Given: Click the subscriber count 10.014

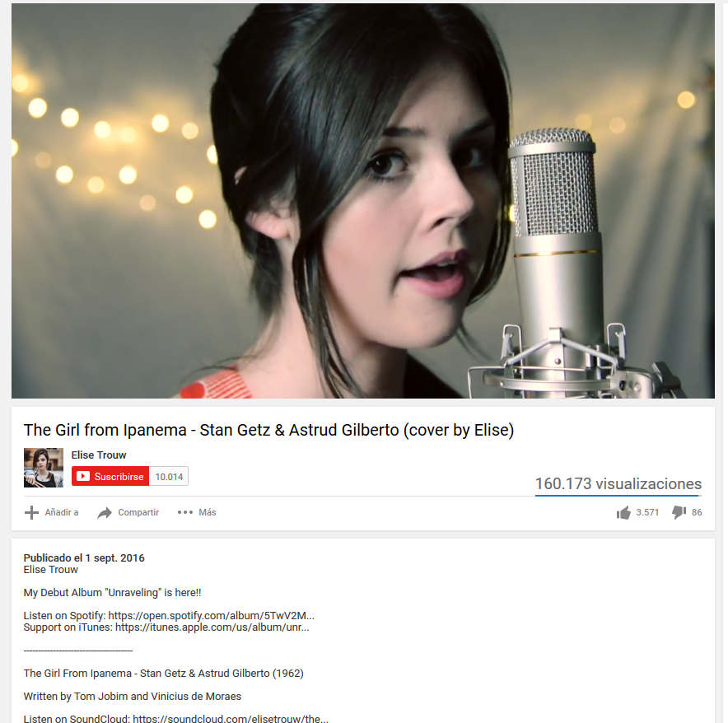Looking at the screenshot, I should [169, 477].
